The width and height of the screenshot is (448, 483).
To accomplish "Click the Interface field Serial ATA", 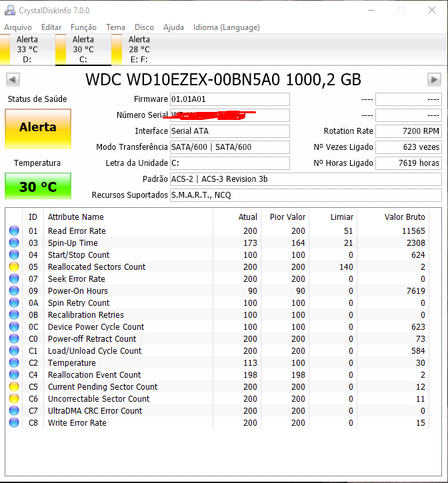I will click(x=230, y=131).
